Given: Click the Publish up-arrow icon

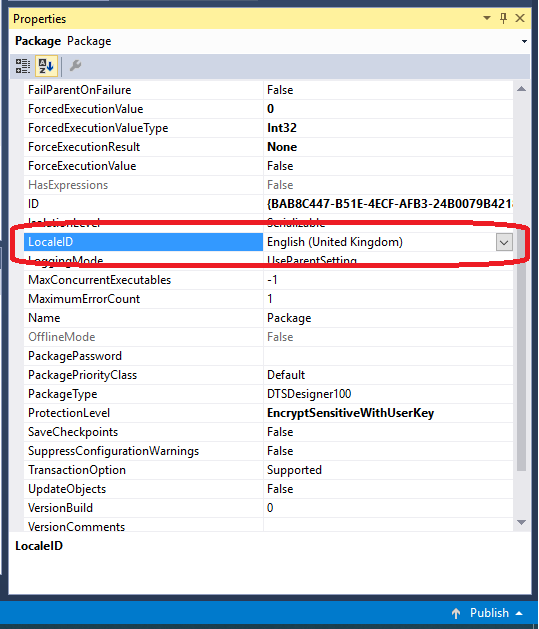Looking at the screenshot, I should click(x=456, y=613).
